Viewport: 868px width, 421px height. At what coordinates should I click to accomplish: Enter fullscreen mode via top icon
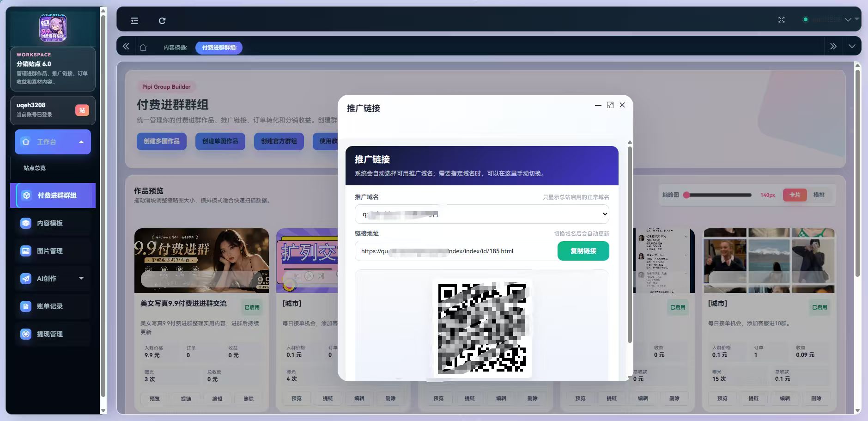click(781, 19)
